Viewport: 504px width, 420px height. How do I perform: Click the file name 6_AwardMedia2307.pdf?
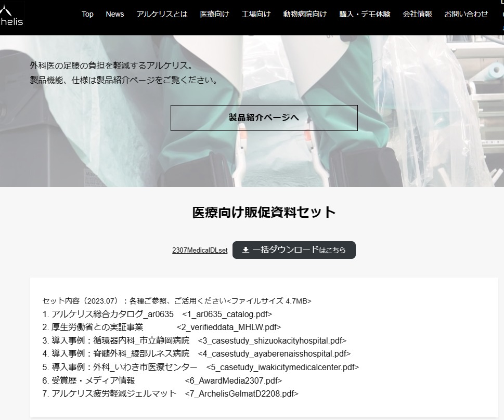234,380
